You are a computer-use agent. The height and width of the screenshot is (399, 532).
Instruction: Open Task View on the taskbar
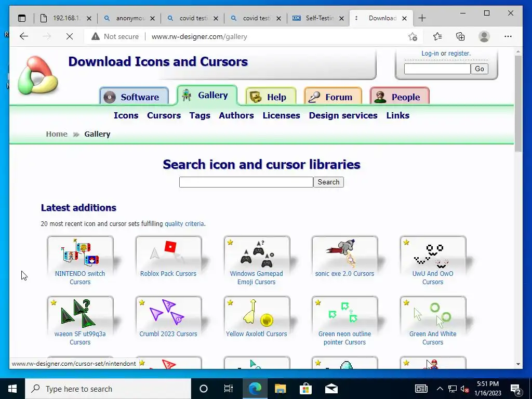tap(229, 389)
